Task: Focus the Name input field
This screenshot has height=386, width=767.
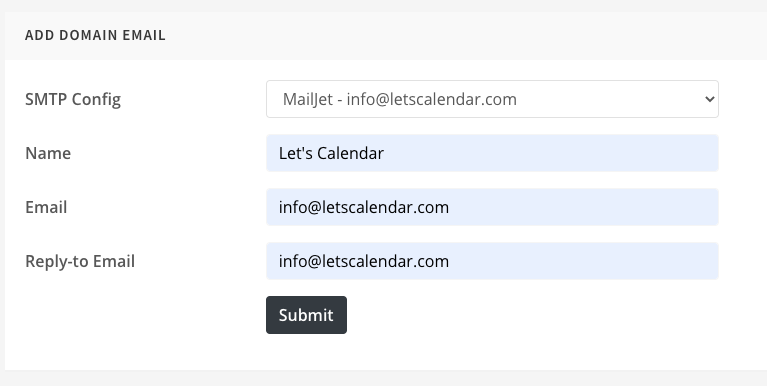Action: [x=492, y=153]
